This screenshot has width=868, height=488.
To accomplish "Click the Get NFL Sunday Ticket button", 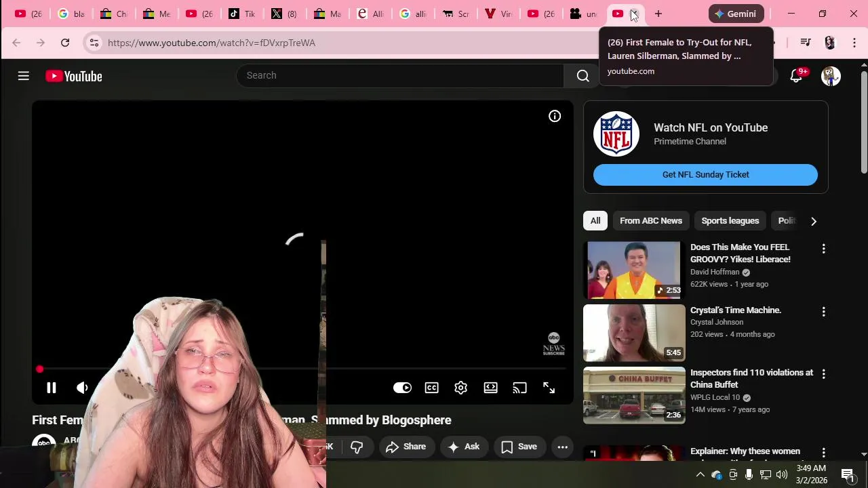I will pos(705,175).
